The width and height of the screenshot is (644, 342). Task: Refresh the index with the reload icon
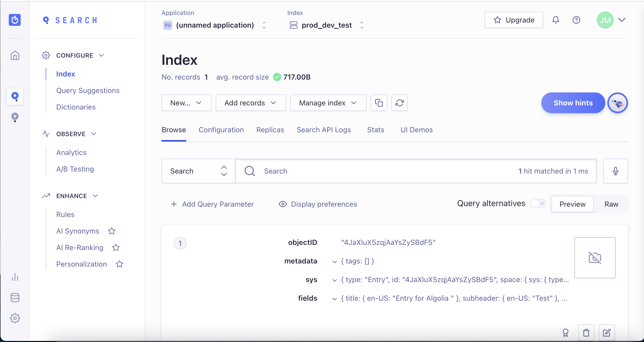400,103
